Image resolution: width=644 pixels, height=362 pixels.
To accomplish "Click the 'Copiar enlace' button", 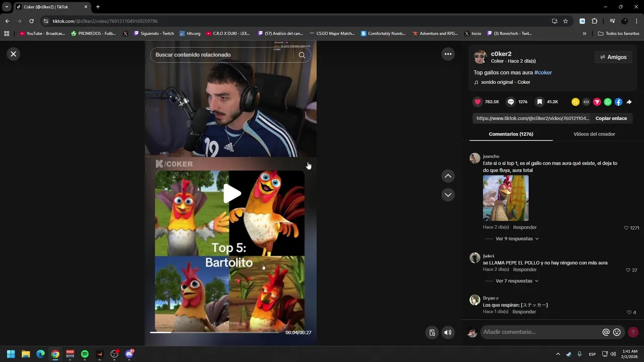I will click(x=611, y=118).
